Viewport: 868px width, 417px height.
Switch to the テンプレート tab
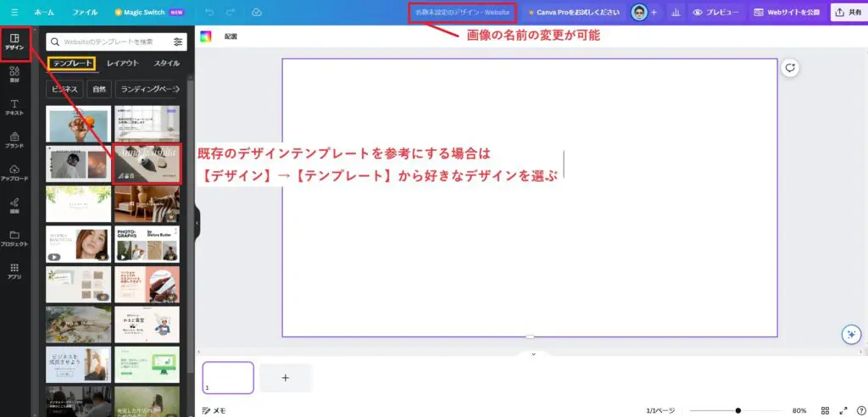click(73, 63)
